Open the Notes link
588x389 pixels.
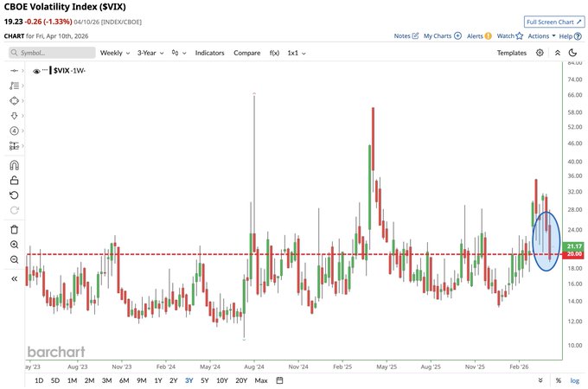point(406,36)
